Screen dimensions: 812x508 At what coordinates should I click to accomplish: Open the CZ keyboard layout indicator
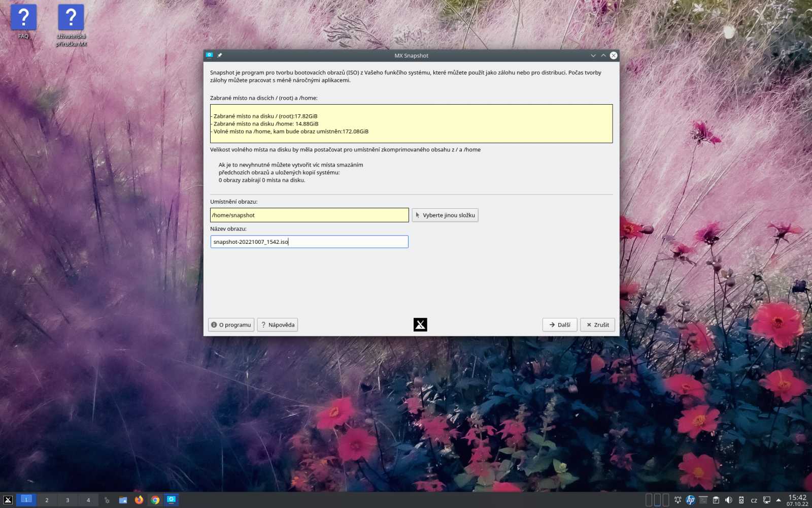pyautogui.click(x=754, y=500)
